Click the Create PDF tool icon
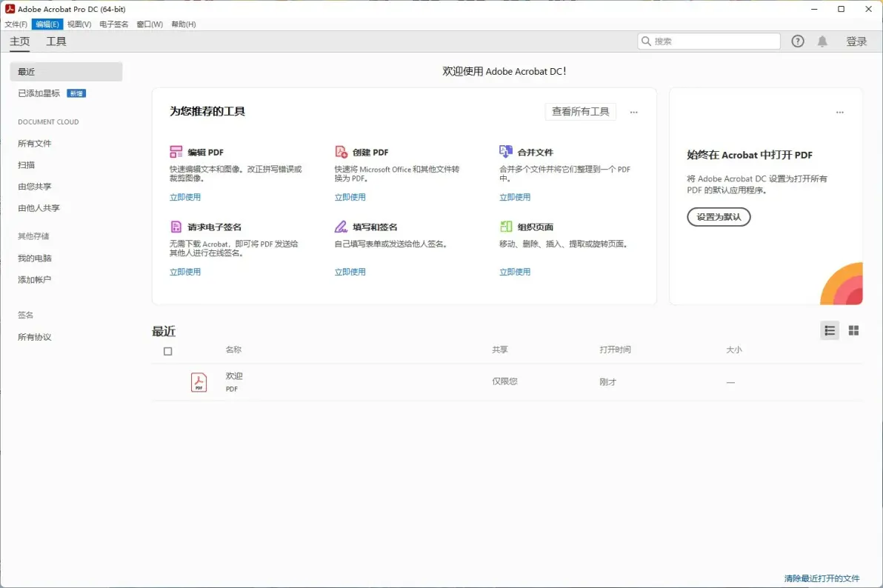883x588 pixels. (341, 152)
